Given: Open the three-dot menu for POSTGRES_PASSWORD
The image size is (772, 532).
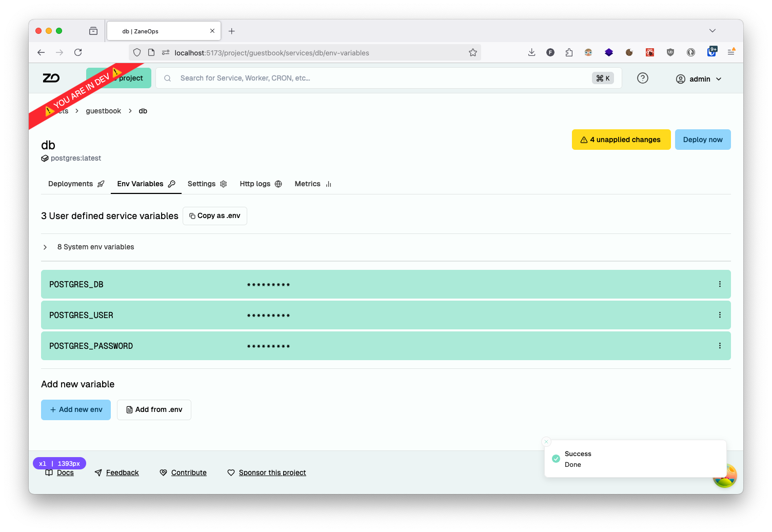Looking at the screenshot, I should (x=720, y=346).
